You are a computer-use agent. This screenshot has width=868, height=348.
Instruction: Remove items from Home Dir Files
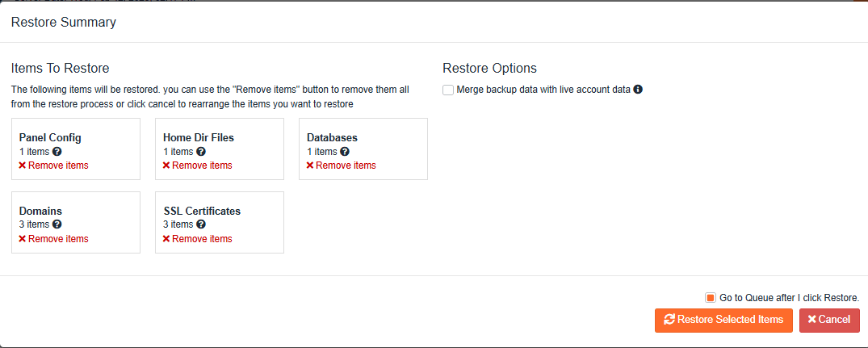point(197,166)
